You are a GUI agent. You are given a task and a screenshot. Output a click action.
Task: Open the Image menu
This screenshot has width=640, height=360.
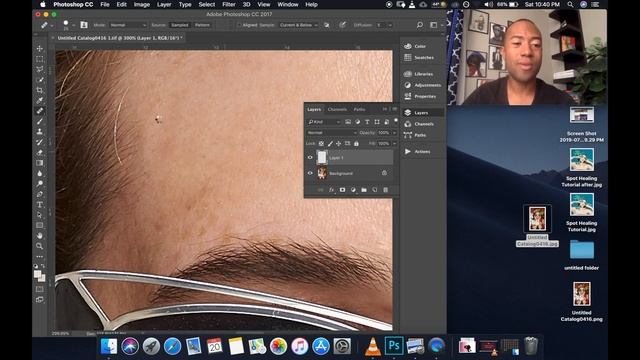pos(142,4)
